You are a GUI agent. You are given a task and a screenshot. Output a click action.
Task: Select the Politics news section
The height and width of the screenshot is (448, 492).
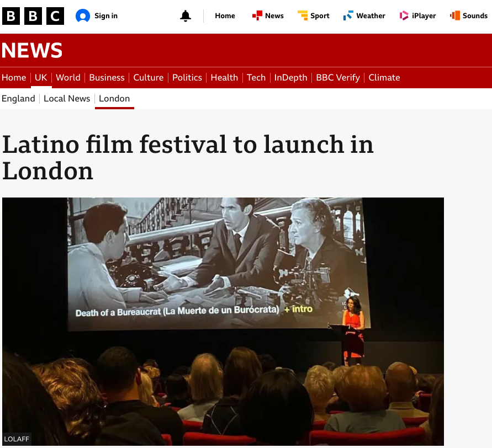[187, 77]
